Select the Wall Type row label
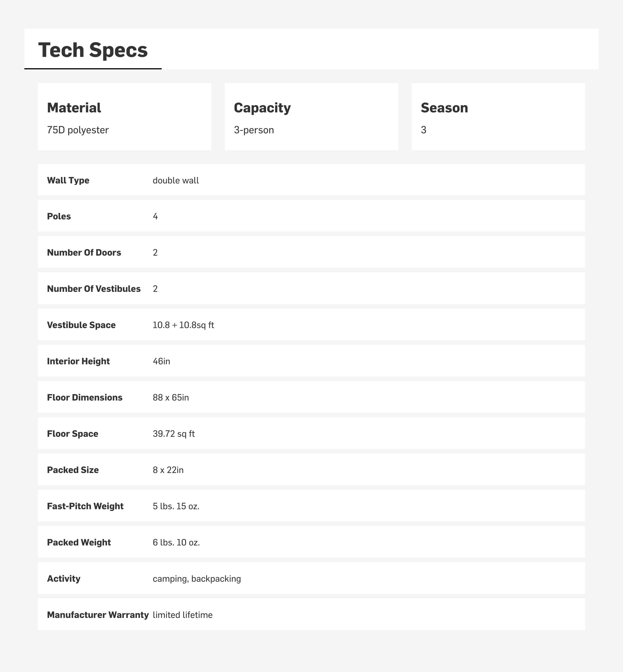 tap(68, 180)
